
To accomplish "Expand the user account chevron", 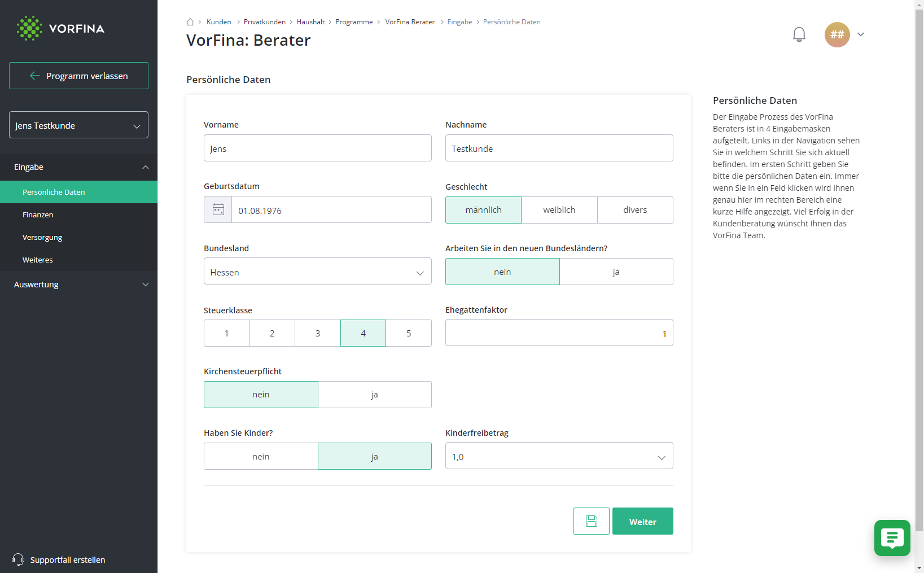I will [x=861, y=34].
